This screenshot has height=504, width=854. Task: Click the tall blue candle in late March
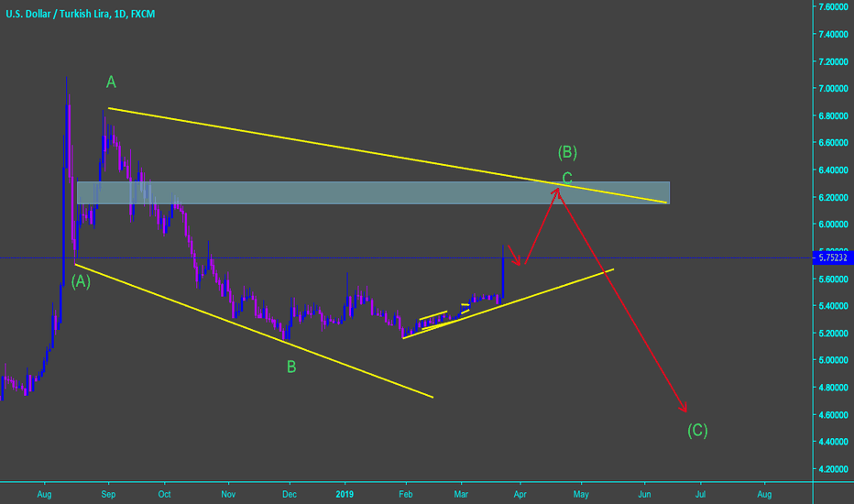click(502, 272)
